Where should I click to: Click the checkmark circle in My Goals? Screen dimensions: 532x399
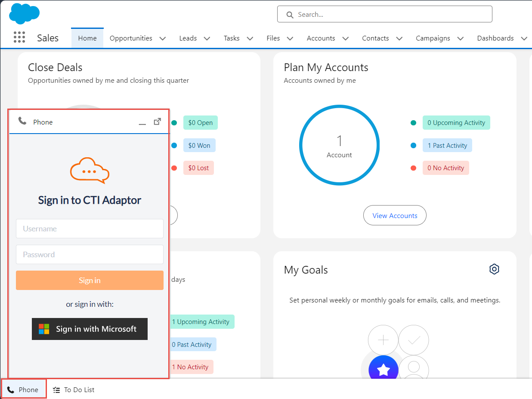pyautogui.click(x=414, y=340)
